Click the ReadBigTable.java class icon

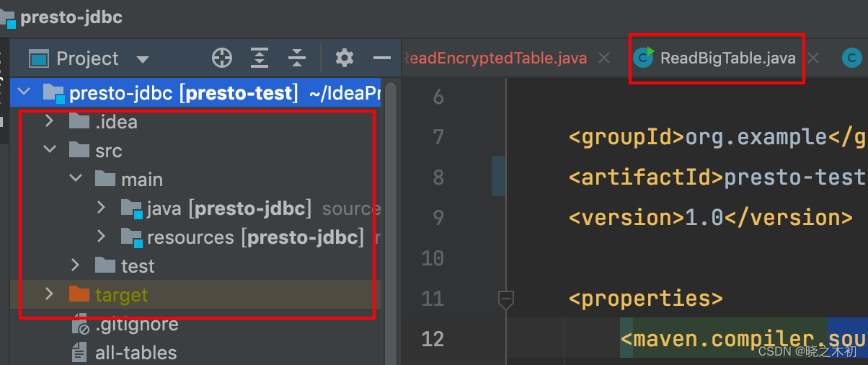[x=644, y=58]
